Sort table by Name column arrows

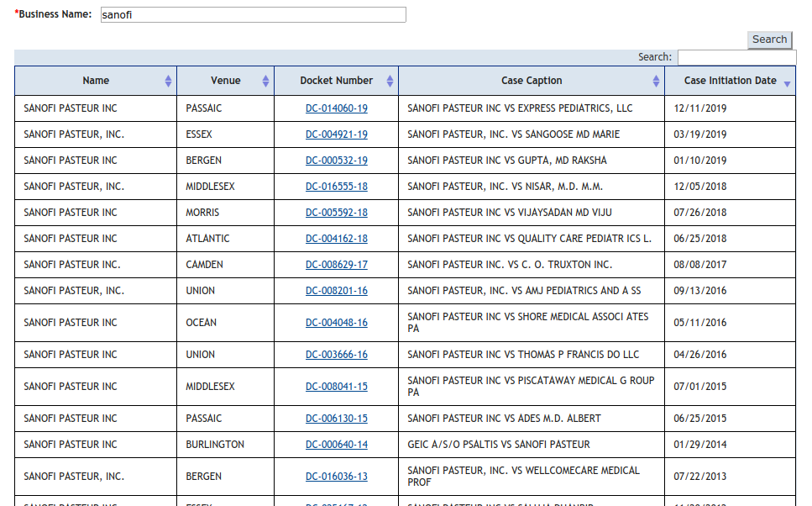pyautogui.click(x=168, y=81)
